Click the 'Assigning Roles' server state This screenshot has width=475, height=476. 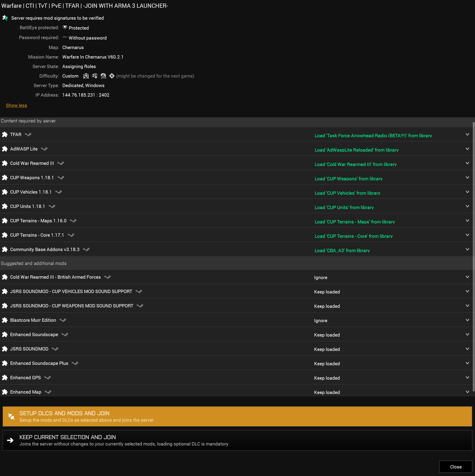click(79, 67)
